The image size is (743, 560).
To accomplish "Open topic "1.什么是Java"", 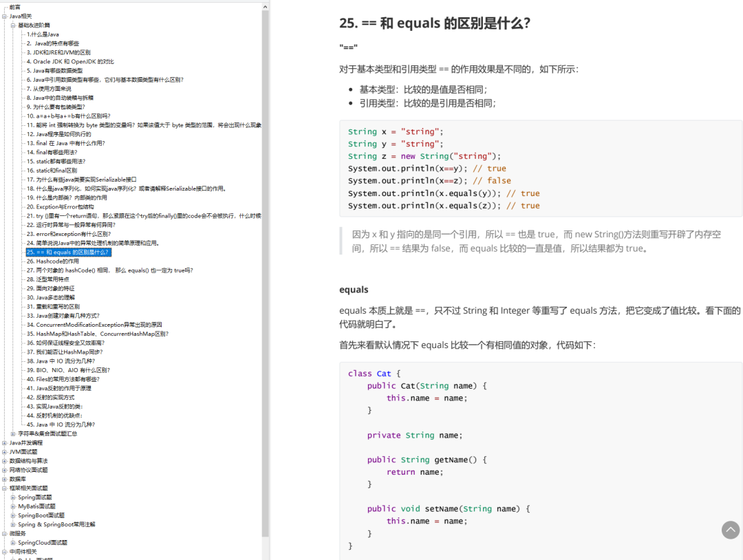I will (x=43, y=34).
